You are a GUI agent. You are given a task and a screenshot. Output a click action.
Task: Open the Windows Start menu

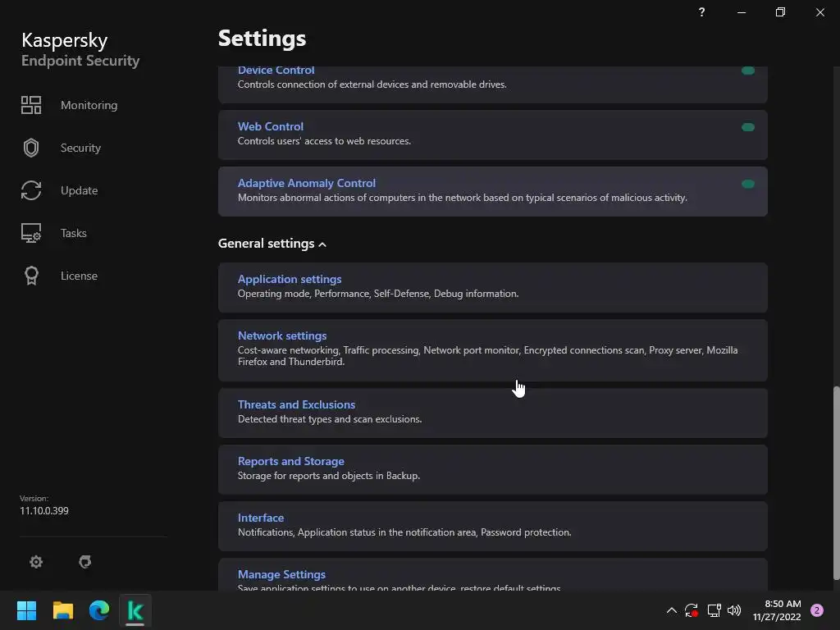pyautogui.click(x=26, y=610)
